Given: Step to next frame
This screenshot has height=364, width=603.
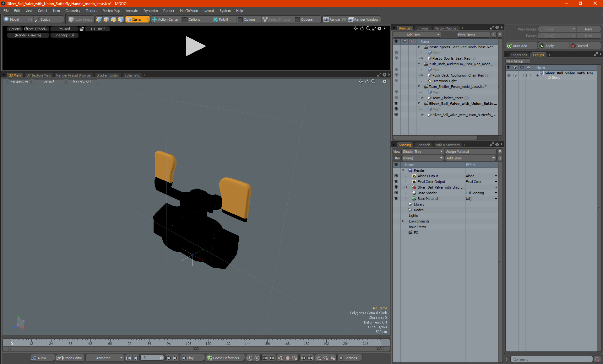Looking at the screenshot, I should (168, 358).
